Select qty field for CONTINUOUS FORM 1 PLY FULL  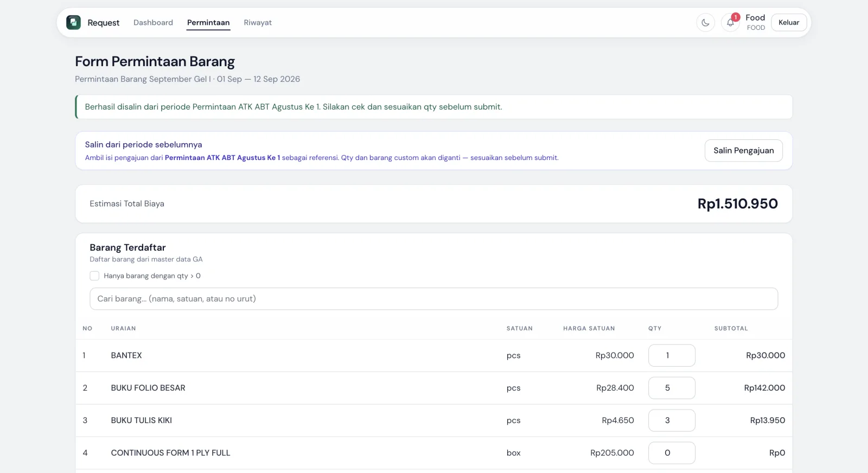click(x=672, y=453)
